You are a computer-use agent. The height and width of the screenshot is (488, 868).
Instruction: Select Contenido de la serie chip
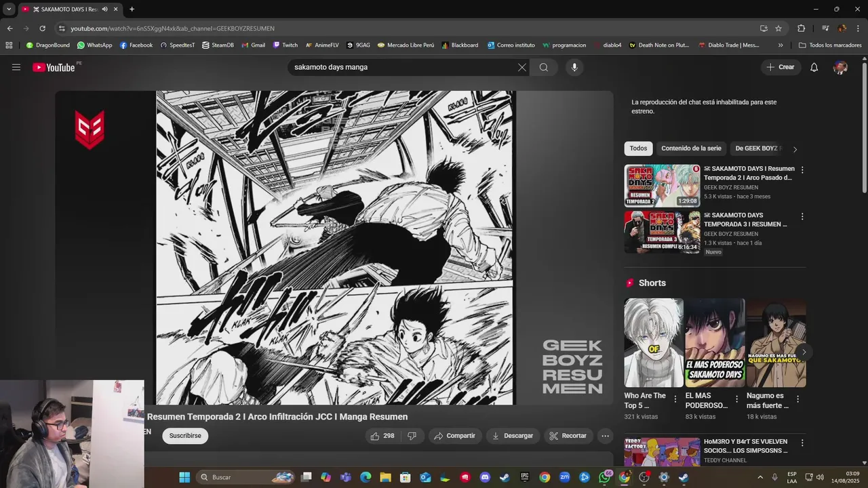691,148
